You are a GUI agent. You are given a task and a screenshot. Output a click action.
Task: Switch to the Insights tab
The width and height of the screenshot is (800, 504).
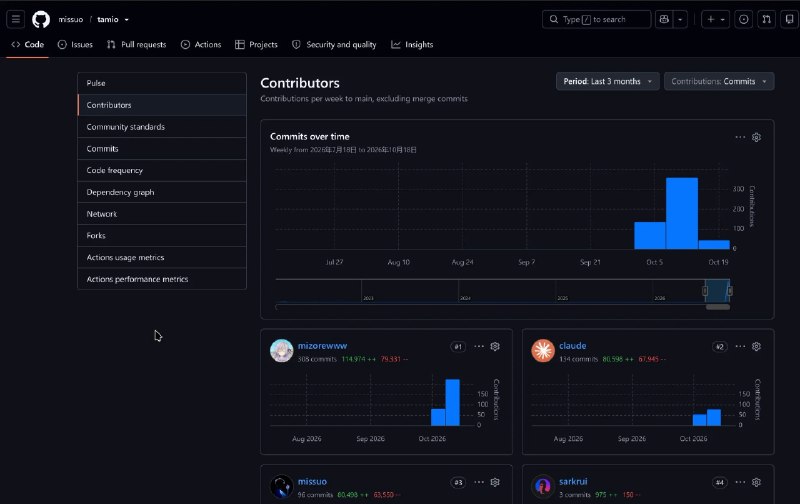click(412, 44)
